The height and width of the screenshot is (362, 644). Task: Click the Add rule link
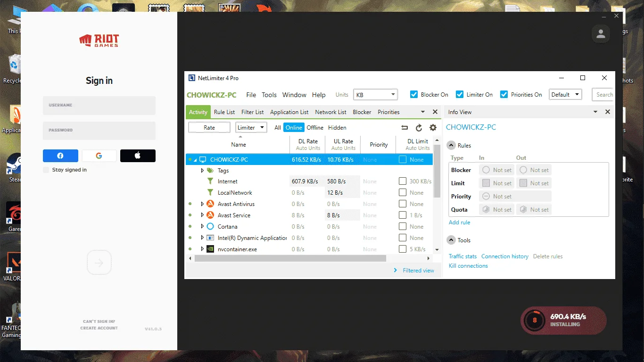pos(459,222)
